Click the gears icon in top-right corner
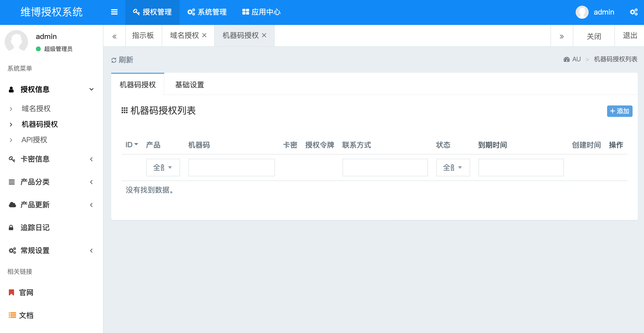The image size is (644, 333). [x=634, y=12]
